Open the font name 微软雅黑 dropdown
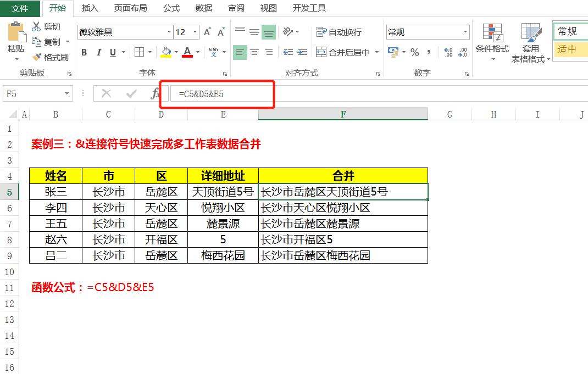This screenshot has width=588, height=374. [x=170, y=32]
